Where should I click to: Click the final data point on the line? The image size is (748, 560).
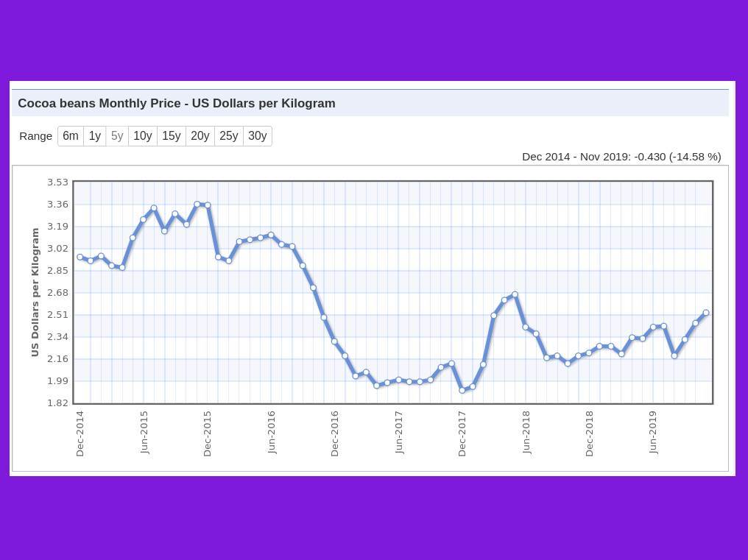click(x=706, y=313)
